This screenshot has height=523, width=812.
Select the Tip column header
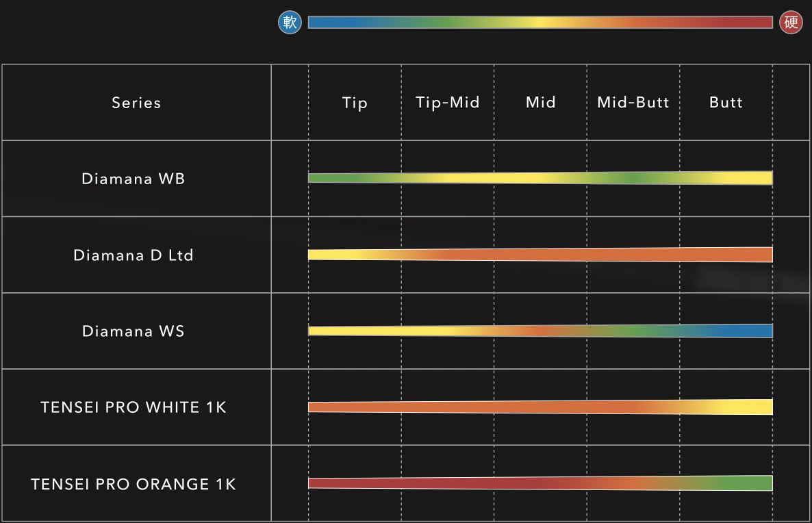(x=355, y=103)
